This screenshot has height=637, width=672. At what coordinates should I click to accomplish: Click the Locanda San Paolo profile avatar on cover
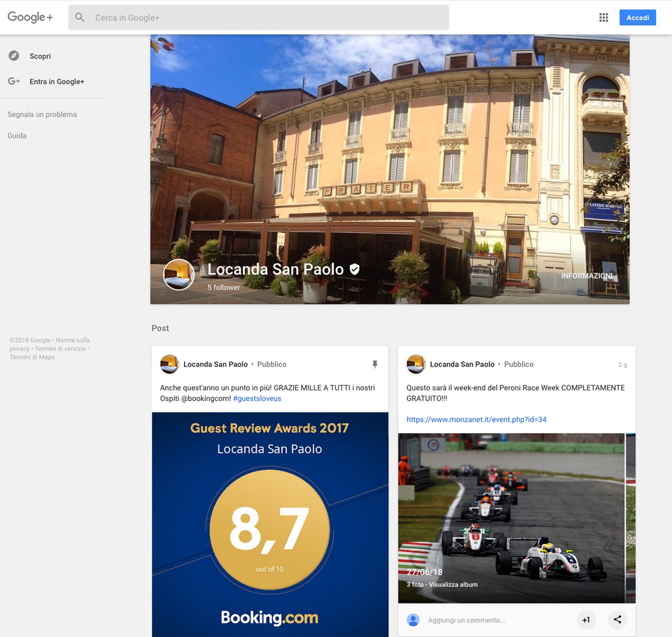pyautogui.click(x=179, y=275)
